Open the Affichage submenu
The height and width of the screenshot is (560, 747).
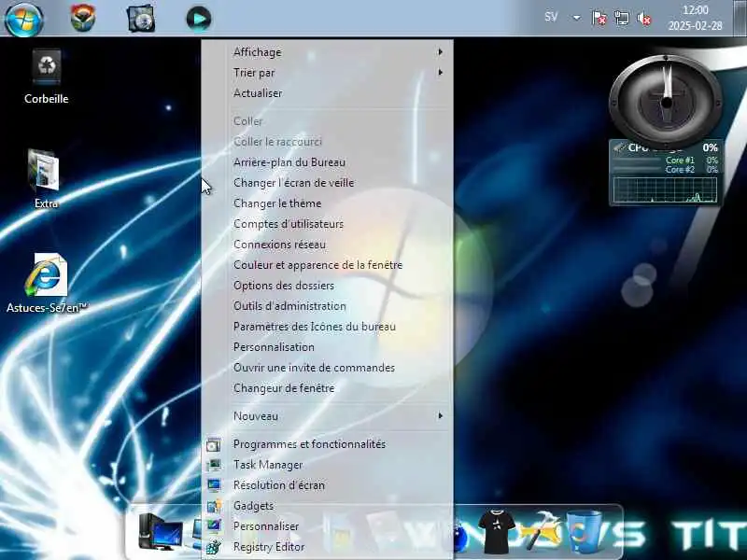328,52
